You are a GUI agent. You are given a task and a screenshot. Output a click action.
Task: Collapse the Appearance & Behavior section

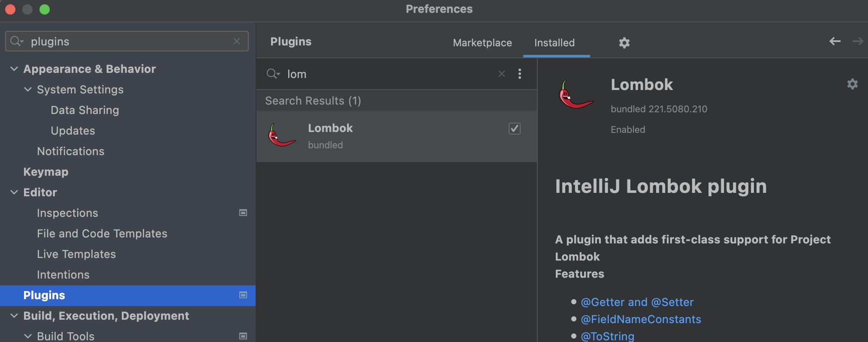tap(14, 69)
